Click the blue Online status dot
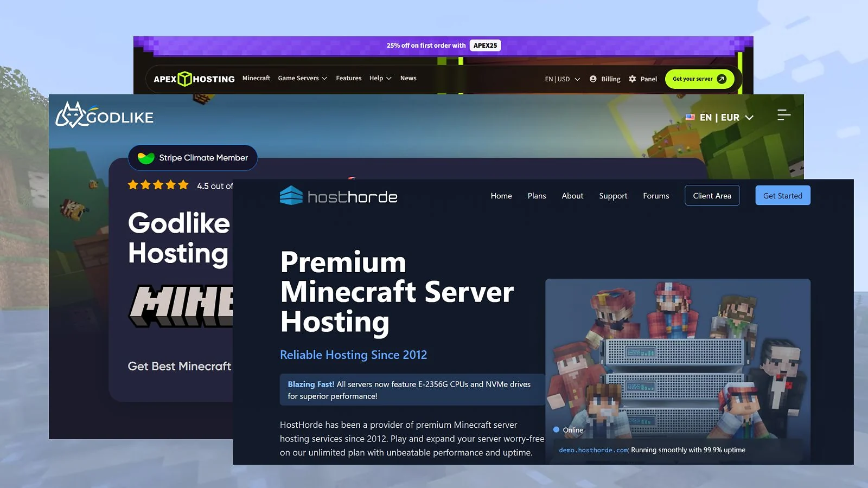 pyautogui.click(x=556, y=429)
